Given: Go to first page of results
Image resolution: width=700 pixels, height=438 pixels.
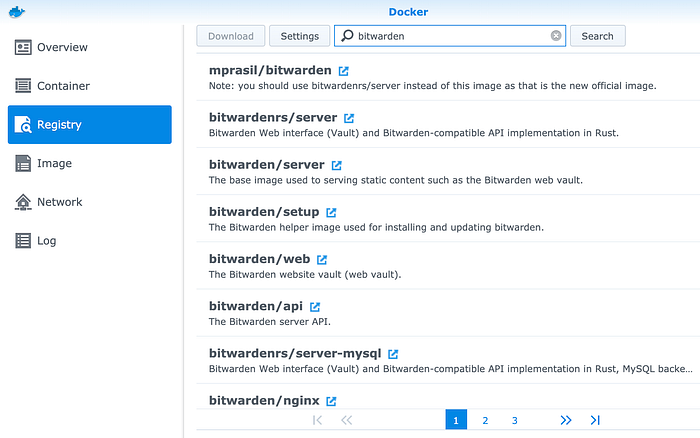Looking at the screenshot, I should pyautogui.click(x=317, y=420).
